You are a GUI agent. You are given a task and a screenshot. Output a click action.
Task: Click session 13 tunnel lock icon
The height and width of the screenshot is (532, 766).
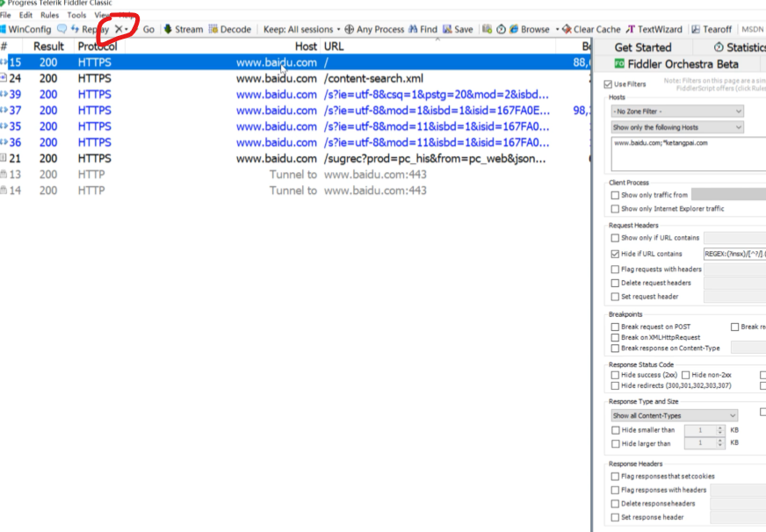[4, 174]
